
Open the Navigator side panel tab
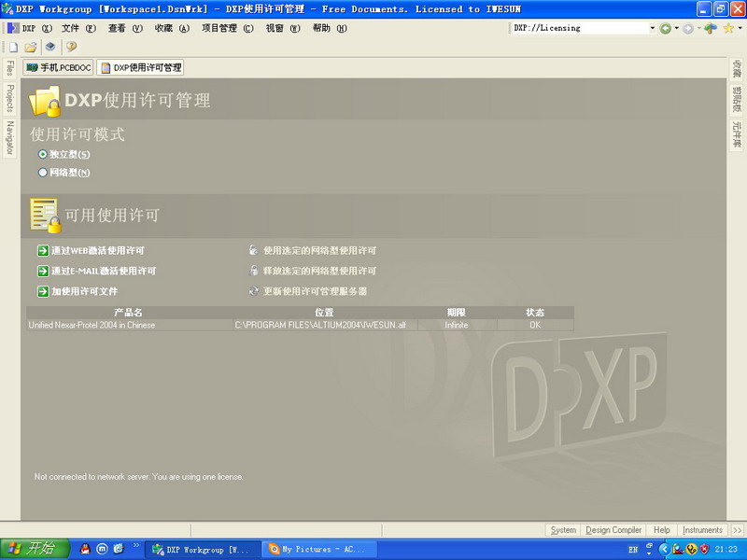9,137
